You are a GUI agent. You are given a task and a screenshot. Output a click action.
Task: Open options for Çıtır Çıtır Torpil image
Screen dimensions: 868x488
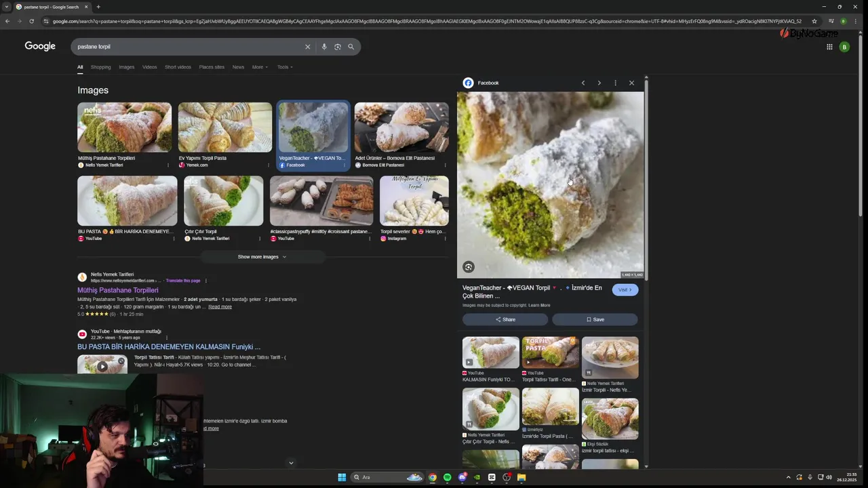pyautogui.click(x=260, y=239)
